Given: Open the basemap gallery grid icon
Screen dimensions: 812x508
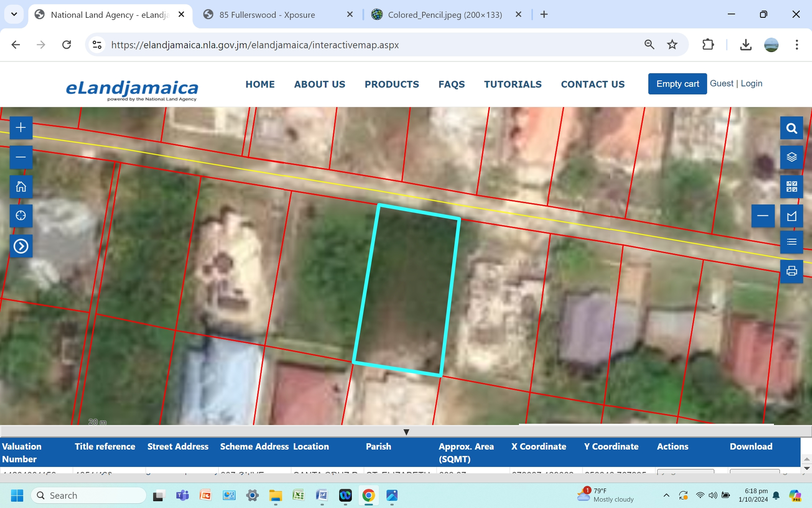Looking at the screenshot, I should coord(791,186).
